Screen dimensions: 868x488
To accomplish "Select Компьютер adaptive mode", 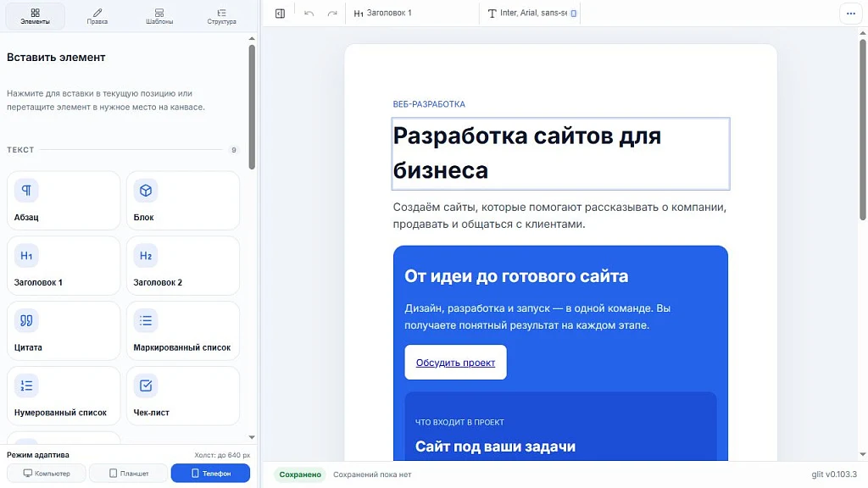I will pyautogui.click(x=47, y=474).
